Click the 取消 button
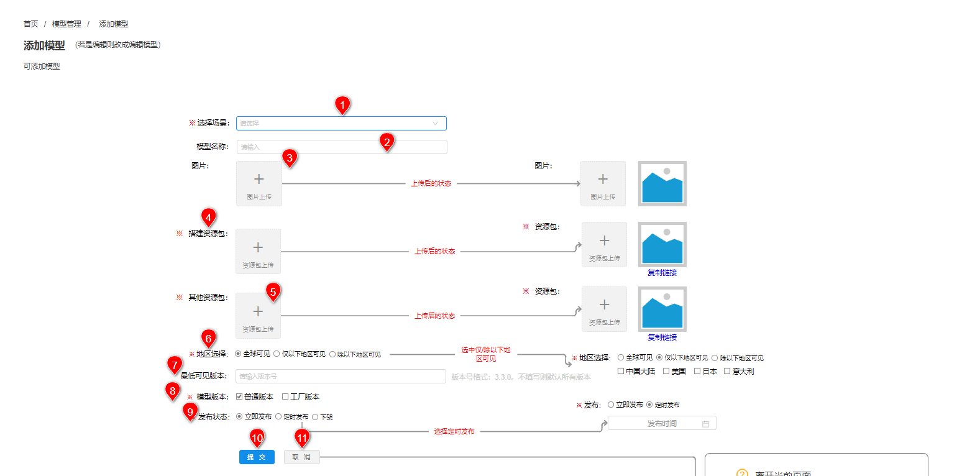980x476 pixels. (x=302, y=457)
